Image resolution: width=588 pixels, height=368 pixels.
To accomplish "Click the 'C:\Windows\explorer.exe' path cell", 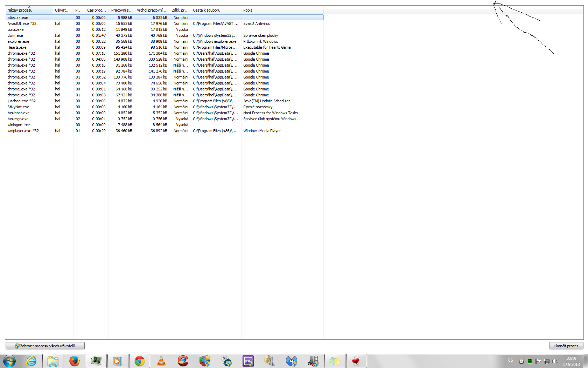I will pos(215,41).
